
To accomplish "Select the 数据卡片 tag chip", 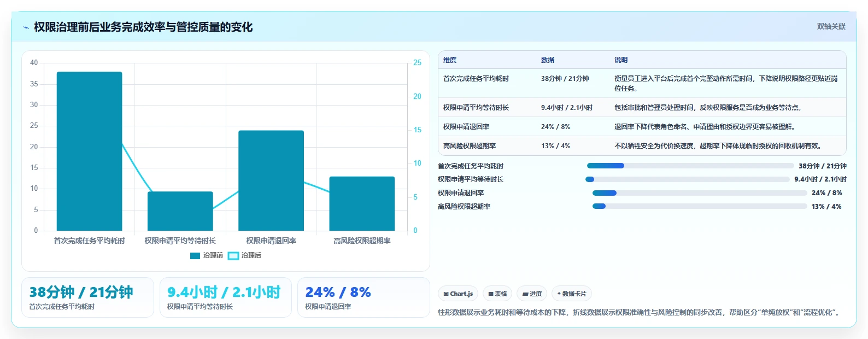I will 572,294.
